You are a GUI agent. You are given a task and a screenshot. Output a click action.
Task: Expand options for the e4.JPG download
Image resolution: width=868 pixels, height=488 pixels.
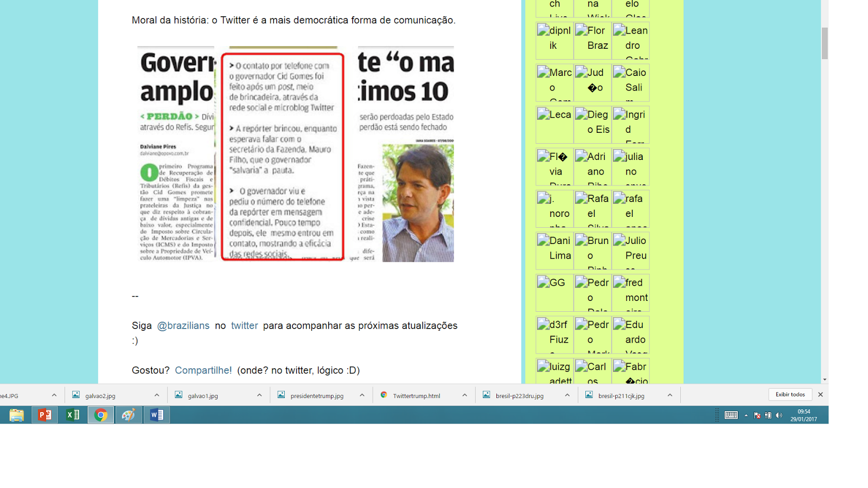point(54,395)
